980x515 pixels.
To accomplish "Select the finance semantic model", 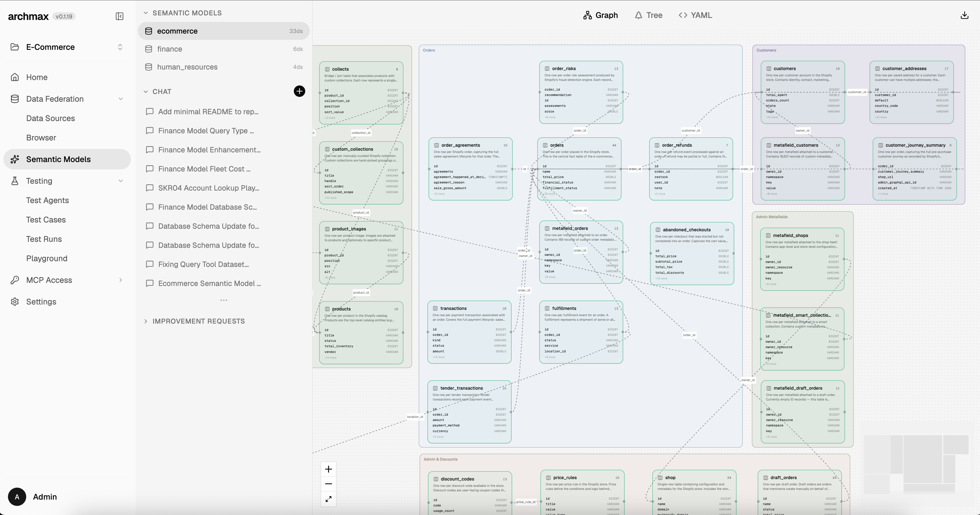I will click(x=224, y=49).
